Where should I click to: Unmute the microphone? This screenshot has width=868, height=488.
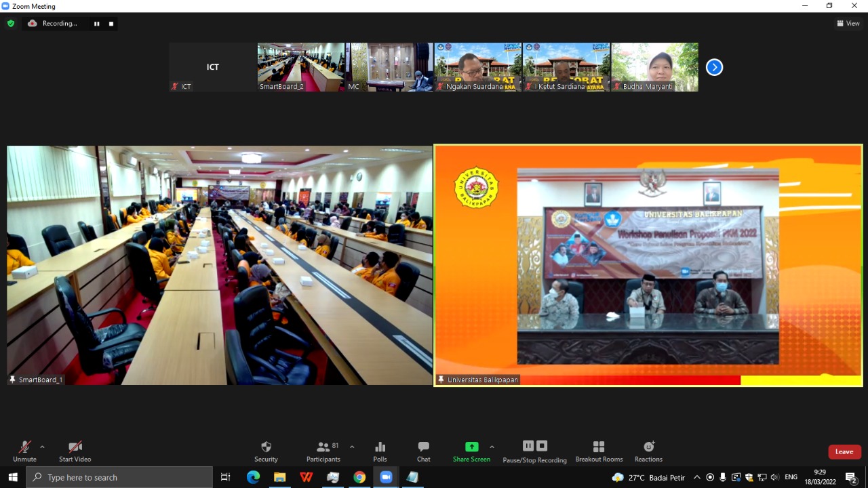click(24, 451)
